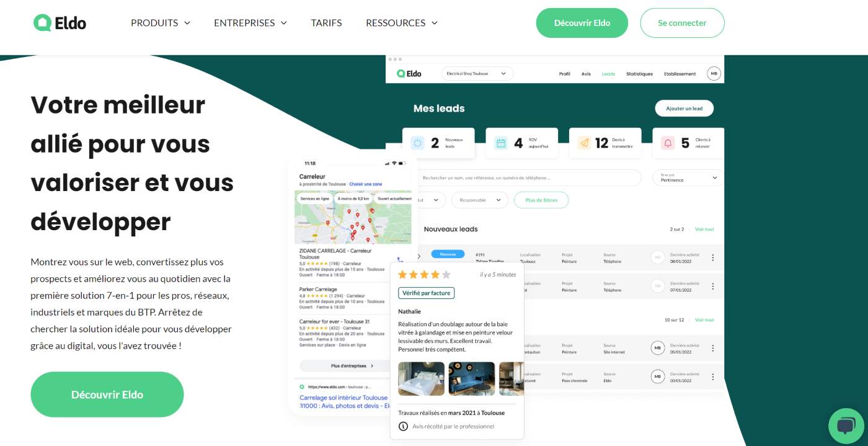868x446 pixels.
Task: Click Voir tout beside 10 sur 12
Action: [704, 320]
